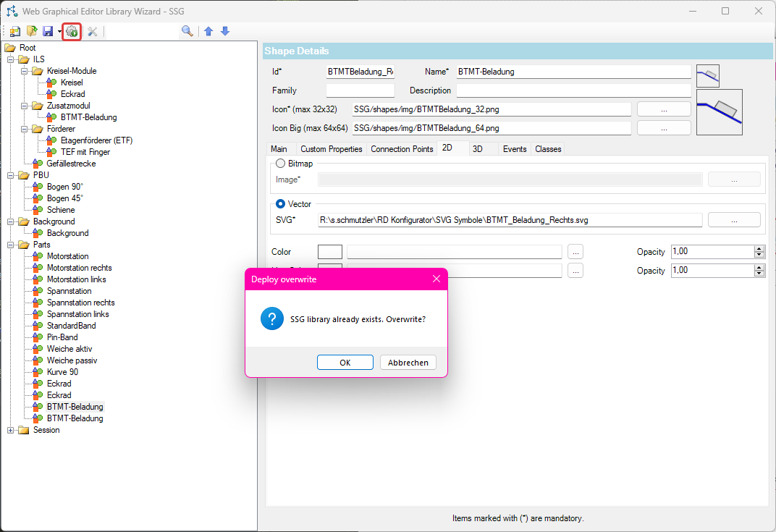Select the Vector radio button
The height and width of the screenshot is (532, 776).
[x=281, y=204]
